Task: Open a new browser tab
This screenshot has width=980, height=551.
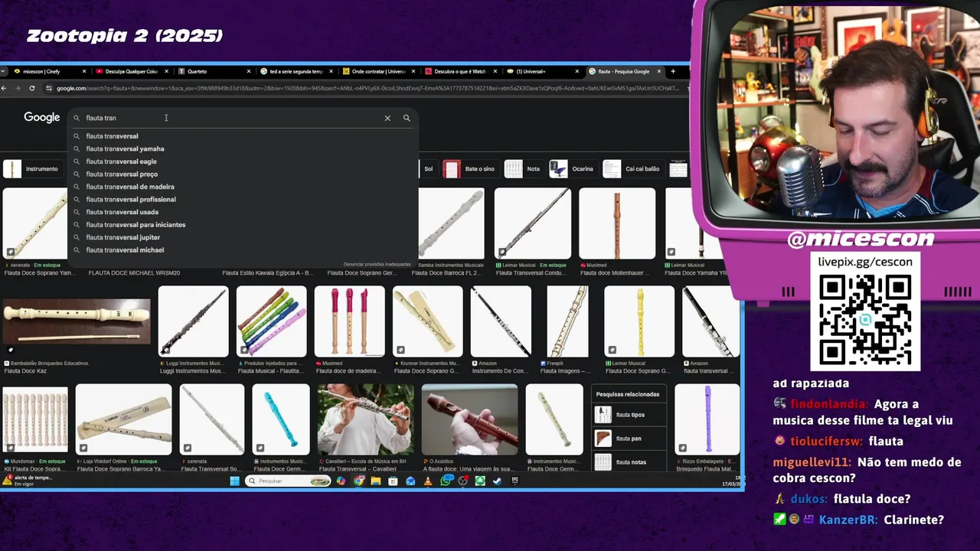Action: [x=673, y=71]
